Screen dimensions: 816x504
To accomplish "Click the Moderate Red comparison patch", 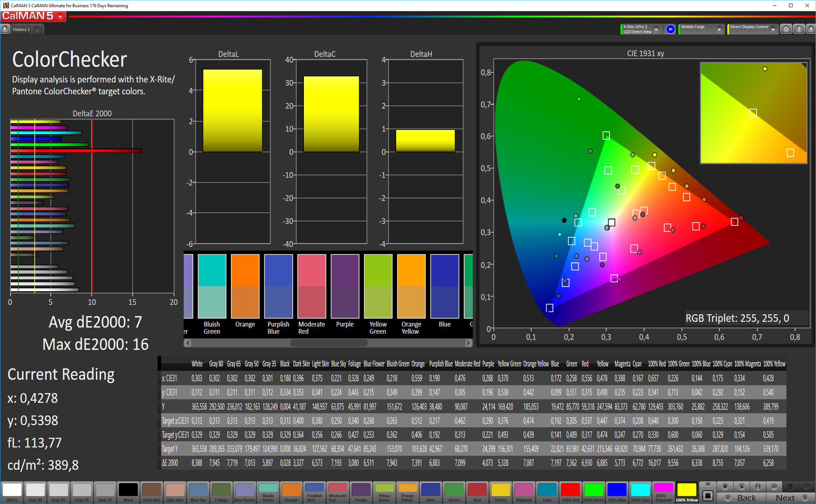I will (312, 286).
